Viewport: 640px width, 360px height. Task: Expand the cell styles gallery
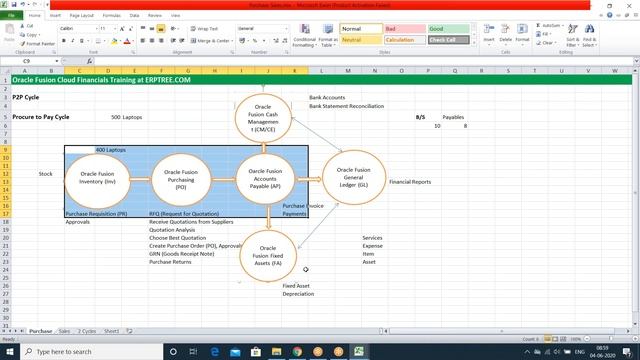pos(474,43)
